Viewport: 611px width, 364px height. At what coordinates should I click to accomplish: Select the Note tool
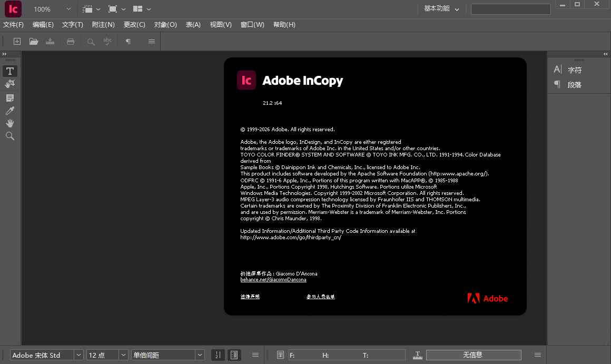pos(9,98)
